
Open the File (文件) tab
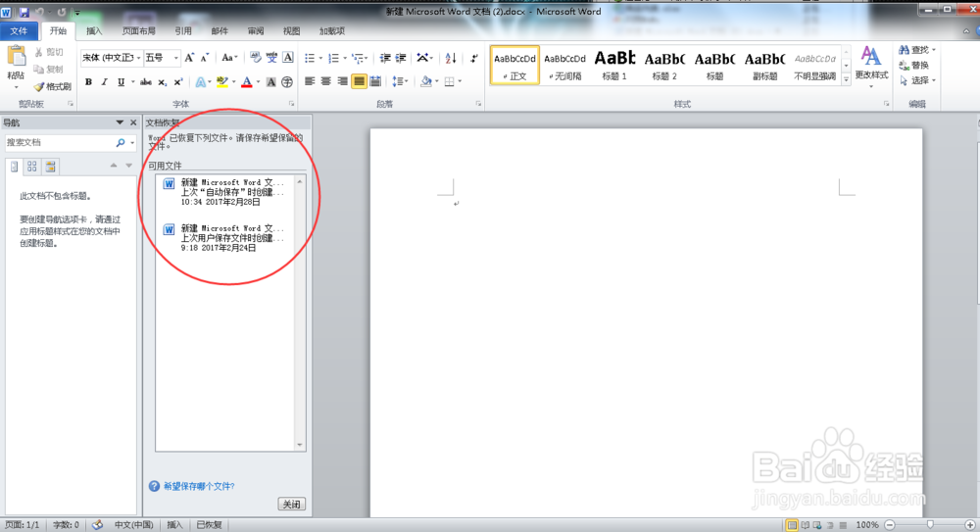pos(19,30)
